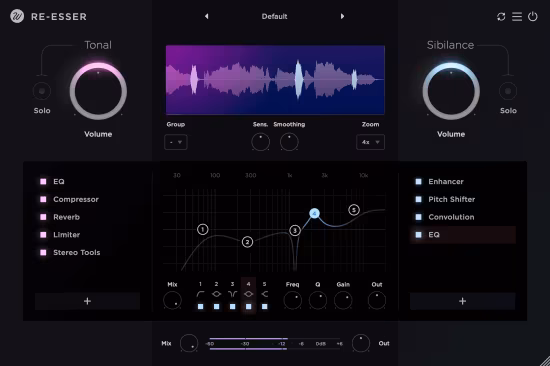The image size is (550, 366).
Task: Toggle the Tonal EQ module checkbox
Action: click(43, 181)
